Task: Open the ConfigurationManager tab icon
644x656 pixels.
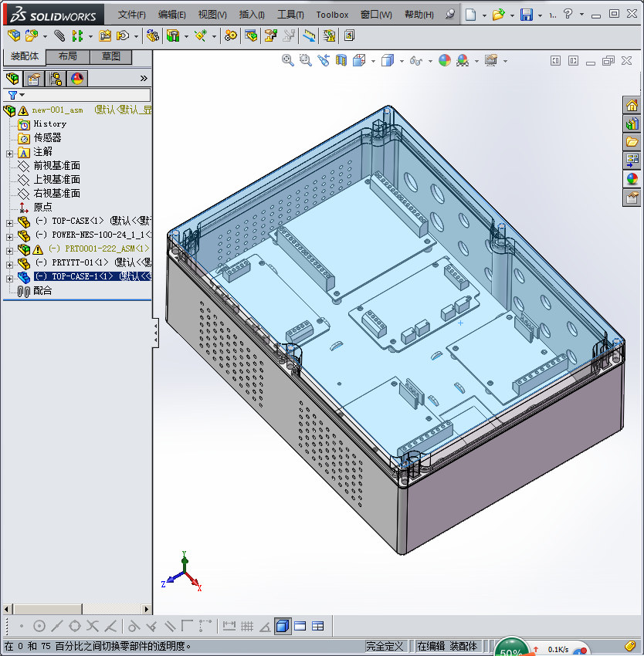Action: point(56,79)
